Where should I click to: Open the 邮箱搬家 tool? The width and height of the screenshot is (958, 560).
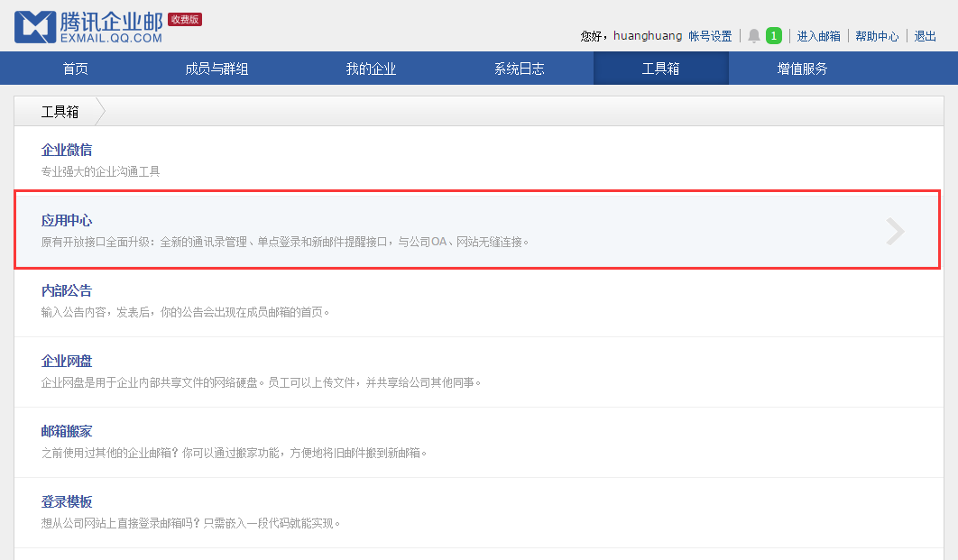coord(67,431)
